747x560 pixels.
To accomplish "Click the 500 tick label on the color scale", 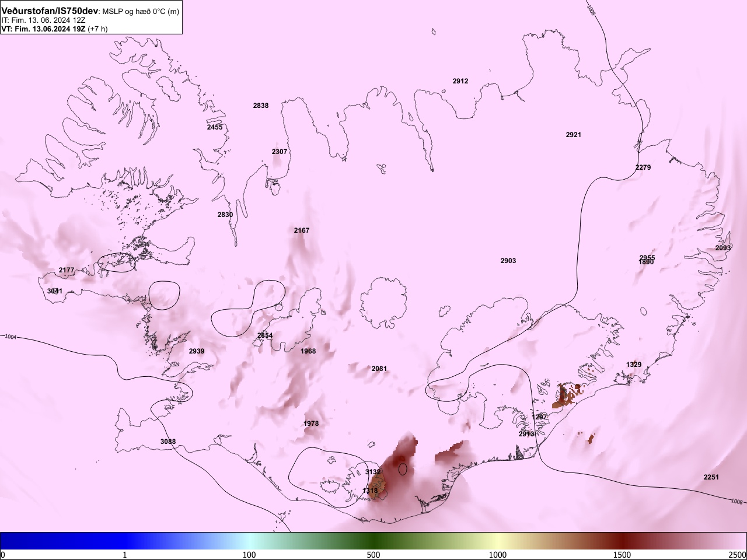I will 373,555.
